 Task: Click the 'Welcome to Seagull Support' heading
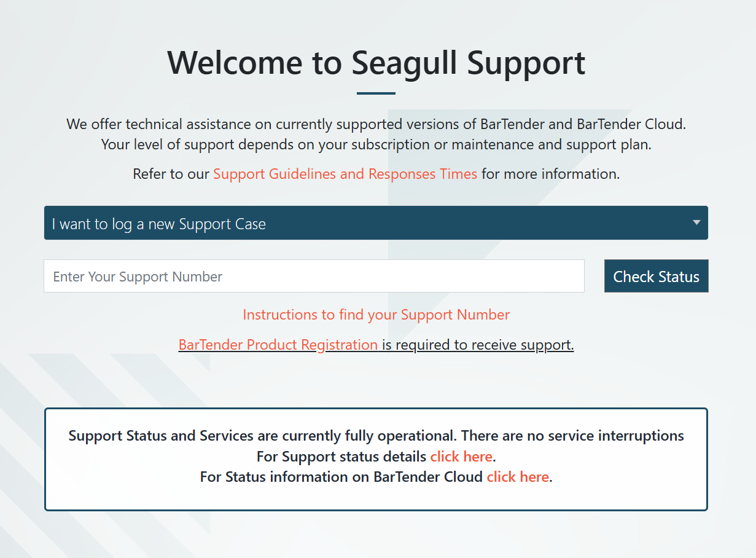click(x=376, y=63)
